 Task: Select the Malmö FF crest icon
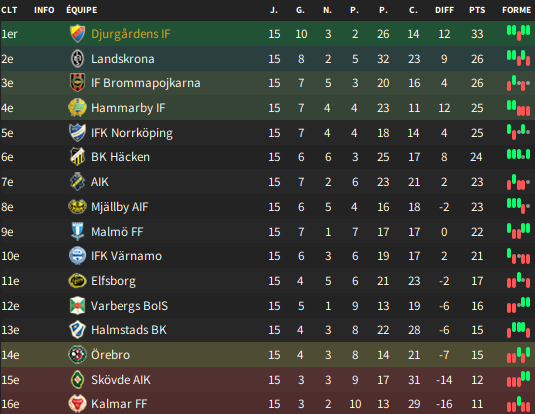point(77,232)
